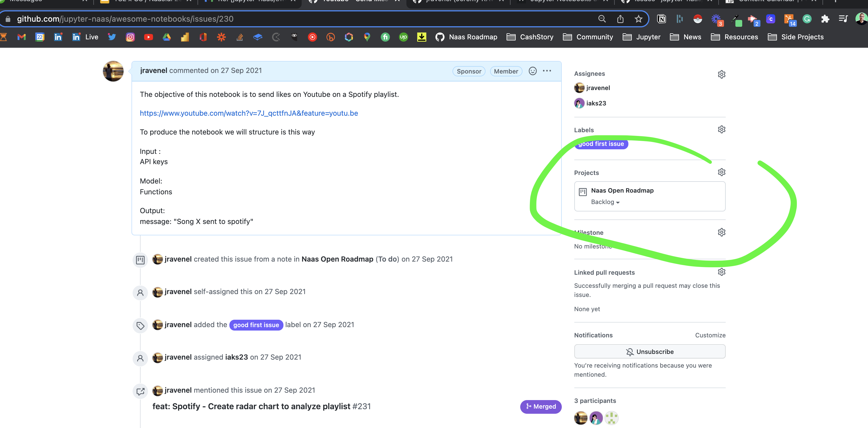This screenshot has width=868, height=428.
Task: Click the emoji reaction icon on jravenel's comment
Action: (532, 71)
